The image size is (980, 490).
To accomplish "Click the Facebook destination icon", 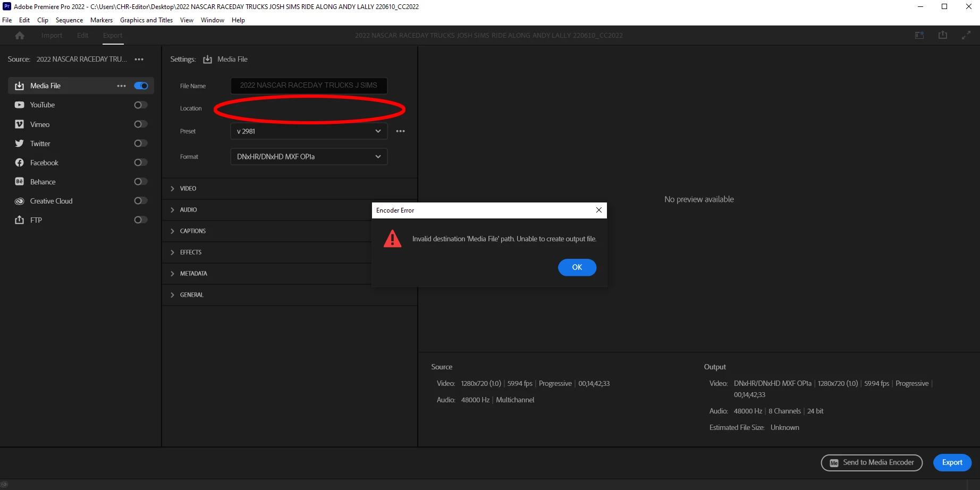I will pyautogui.click(x=20, y=163).
